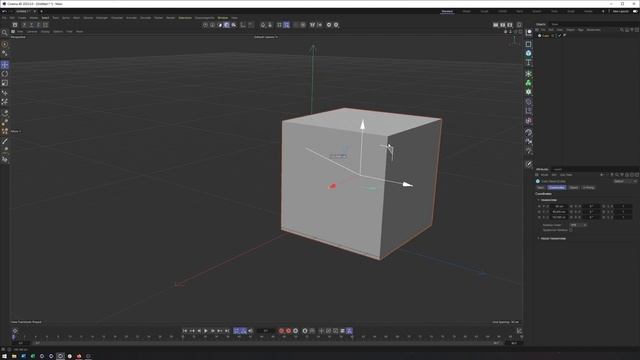Jump to the end of the animation
Viewport: 640px width, 360px height.
227,331
